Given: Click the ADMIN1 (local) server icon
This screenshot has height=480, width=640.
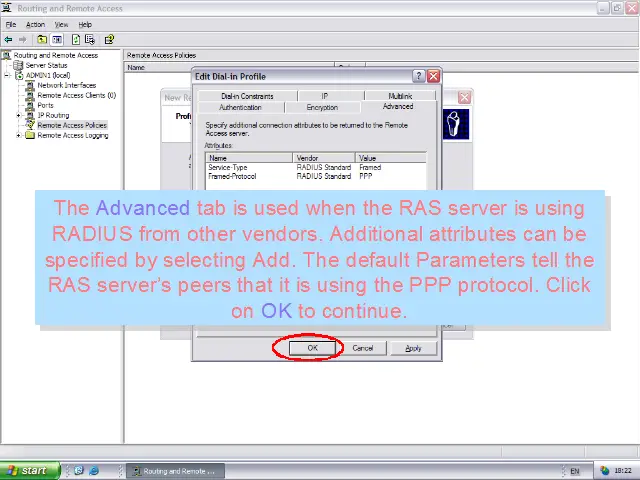Looking at the screenshot, I should [20, 76].
